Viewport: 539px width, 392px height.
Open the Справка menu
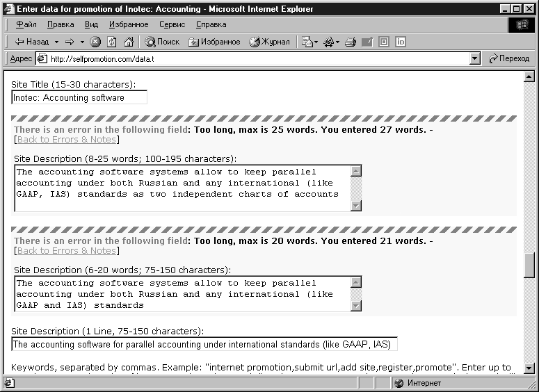(x=211, y=24)
